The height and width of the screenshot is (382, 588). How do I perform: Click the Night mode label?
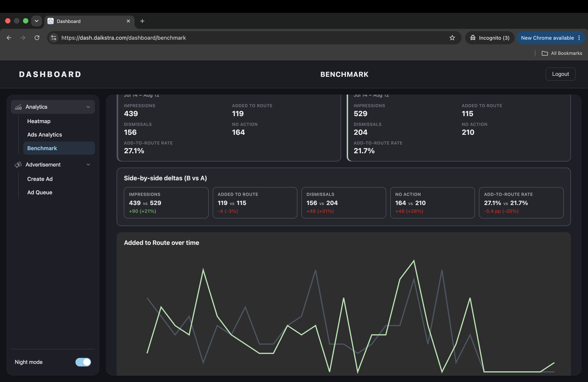pos(29,362)
